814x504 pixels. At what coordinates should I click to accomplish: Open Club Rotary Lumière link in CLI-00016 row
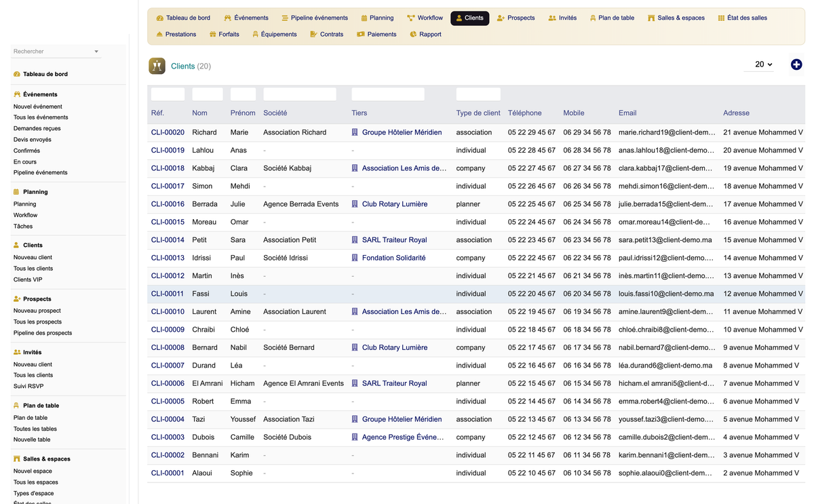pyautogui.click(x=395, y=204)
